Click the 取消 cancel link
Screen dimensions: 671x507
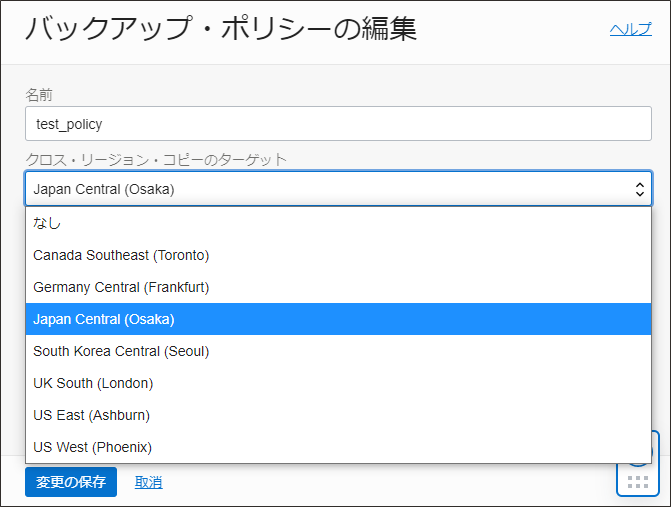point(148,482)
